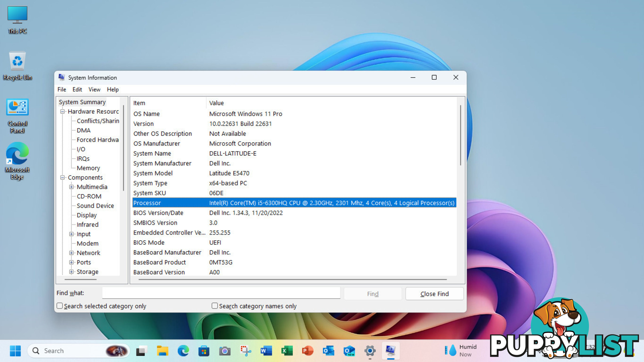The image size is (644, 362).
Task: Select the BaseBoard Product row
Action: 294,262
